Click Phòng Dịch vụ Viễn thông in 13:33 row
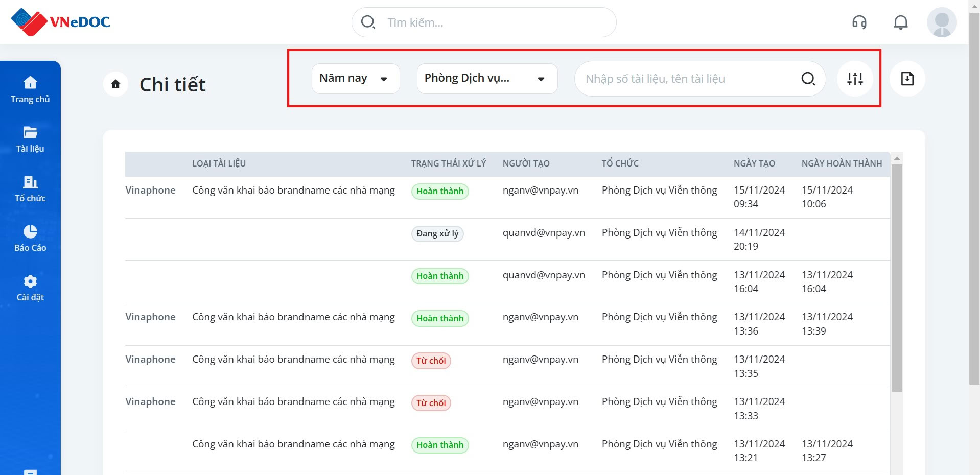This screenshot has height=475, width=980. pyautogui.click(x=659, y=401)
